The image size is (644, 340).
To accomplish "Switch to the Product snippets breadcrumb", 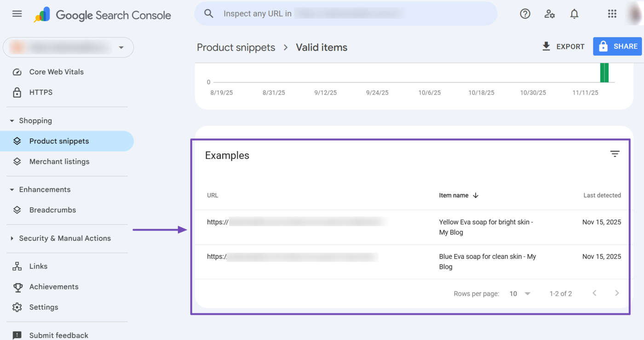I will (236, 47).
